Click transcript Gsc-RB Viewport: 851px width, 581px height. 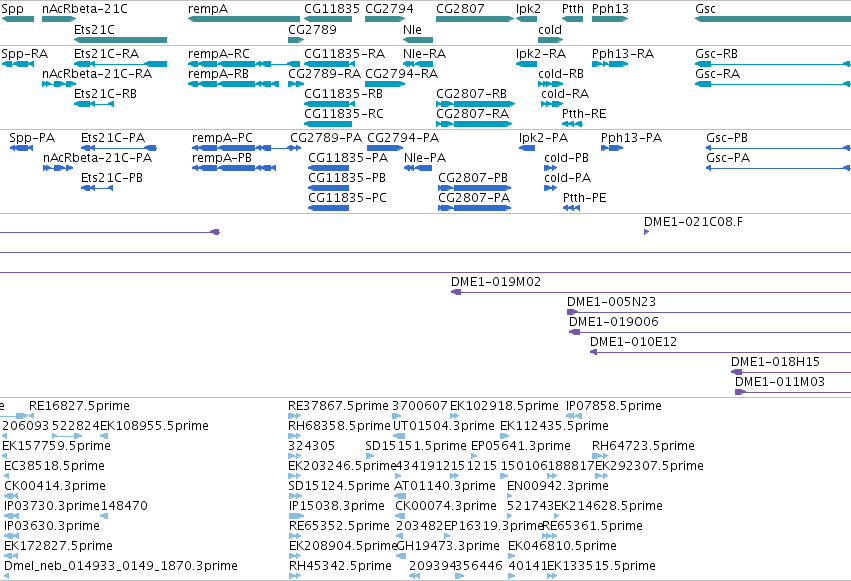pyautogui.click(x=773, y=64)
